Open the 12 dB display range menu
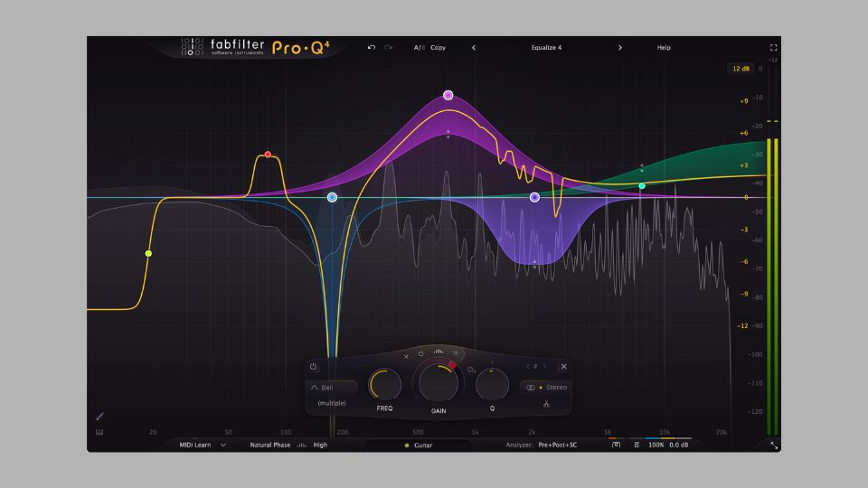 pos(741,69)
